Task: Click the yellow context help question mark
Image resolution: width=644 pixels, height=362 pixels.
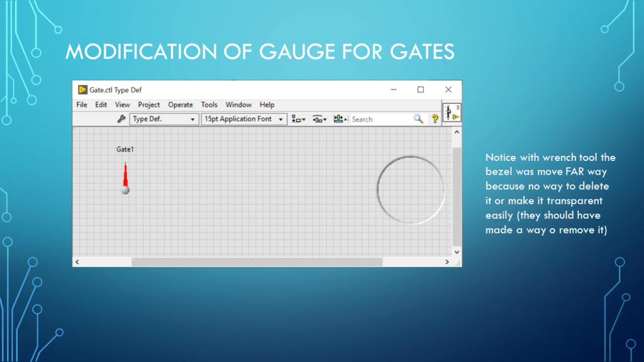Action: tap(434, 119)
